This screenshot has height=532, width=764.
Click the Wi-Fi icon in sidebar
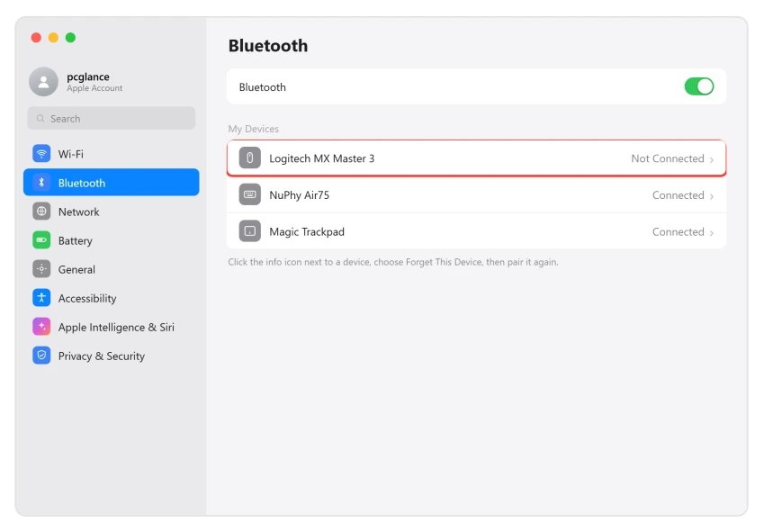point(41,153)
